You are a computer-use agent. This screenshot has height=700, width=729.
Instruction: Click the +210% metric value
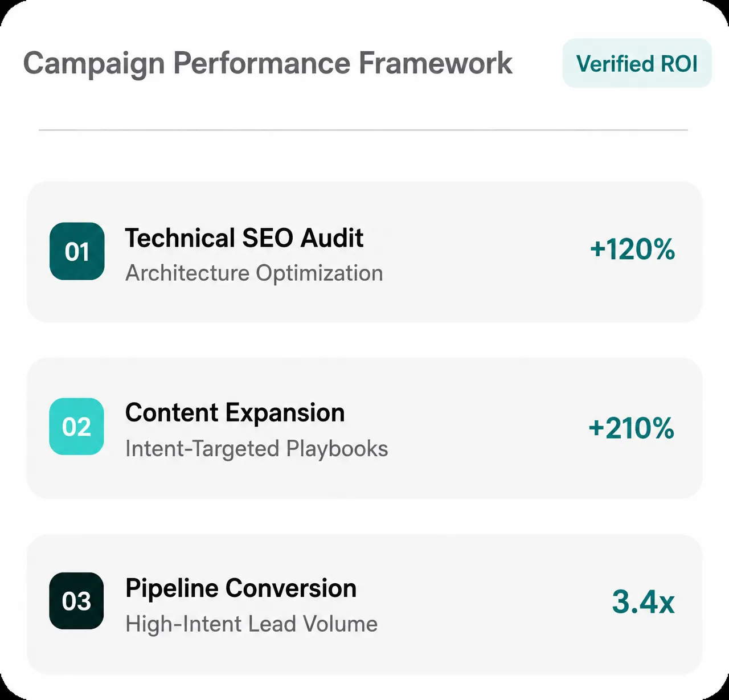(x=632, y=428)
